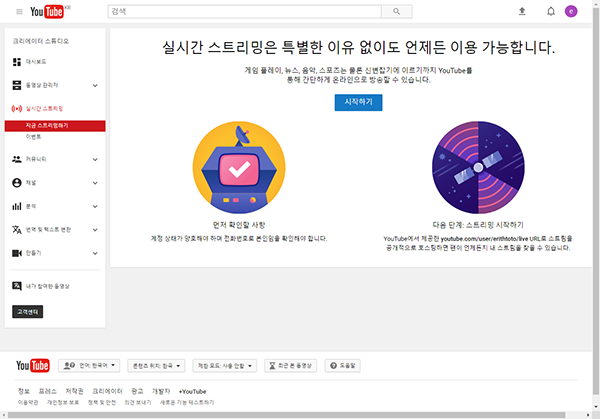
Task: Expand the 채널 chevron
Action: click(x=95, y=183)
